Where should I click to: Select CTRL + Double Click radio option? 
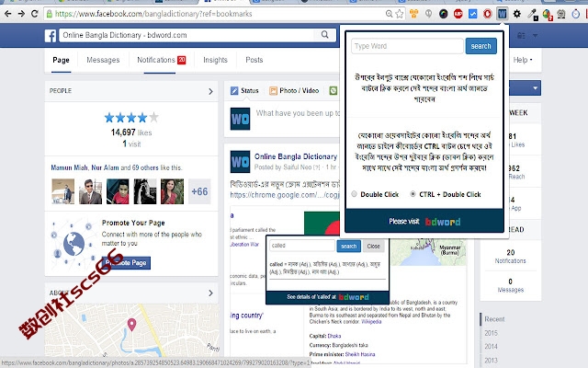(x=413, y=194)
